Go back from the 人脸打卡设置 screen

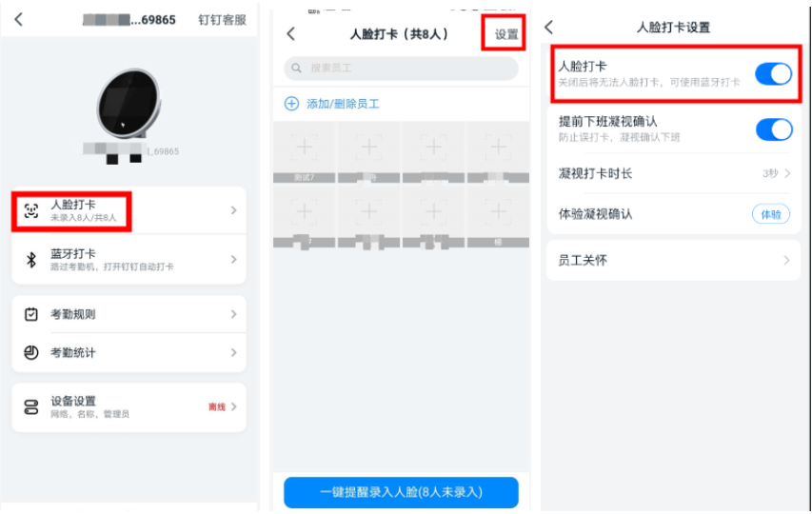pos(549,27)
